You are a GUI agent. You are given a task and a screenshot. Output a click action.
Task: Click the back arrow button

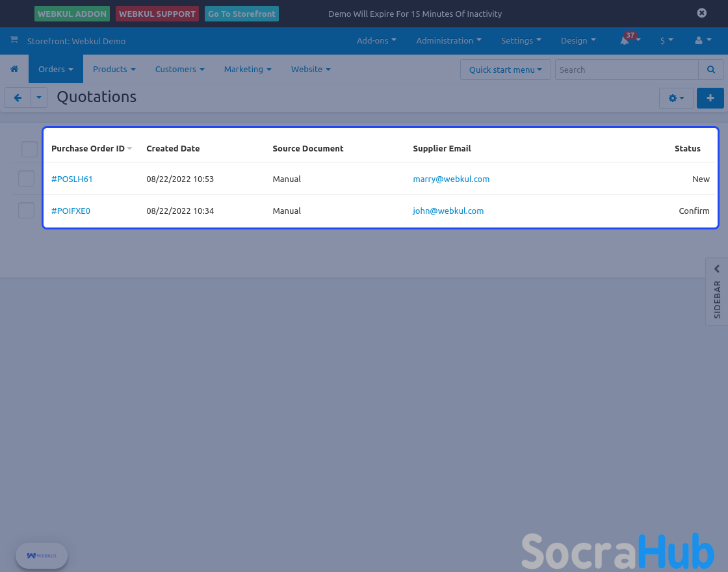18,97
